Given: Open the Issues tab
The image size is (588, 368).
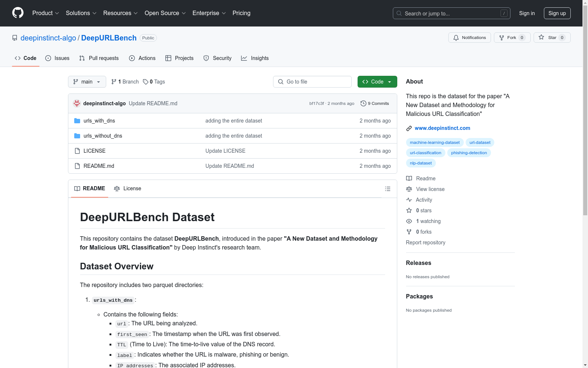Looking at the screenshot, I should 57,58.
